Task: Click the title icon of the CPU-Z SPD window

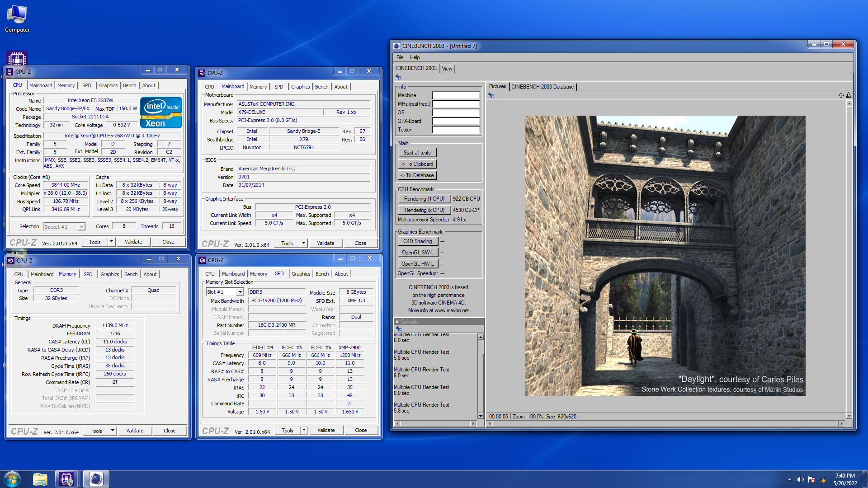Action: coord(203,260)
